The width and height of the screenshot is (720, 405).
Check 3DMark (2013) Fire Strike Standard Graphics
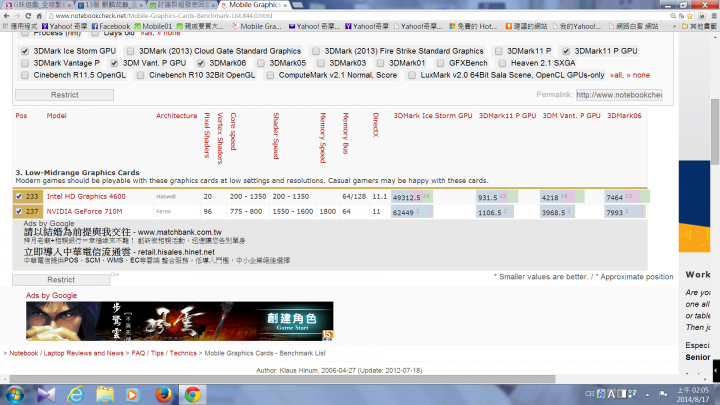point(316,51)
